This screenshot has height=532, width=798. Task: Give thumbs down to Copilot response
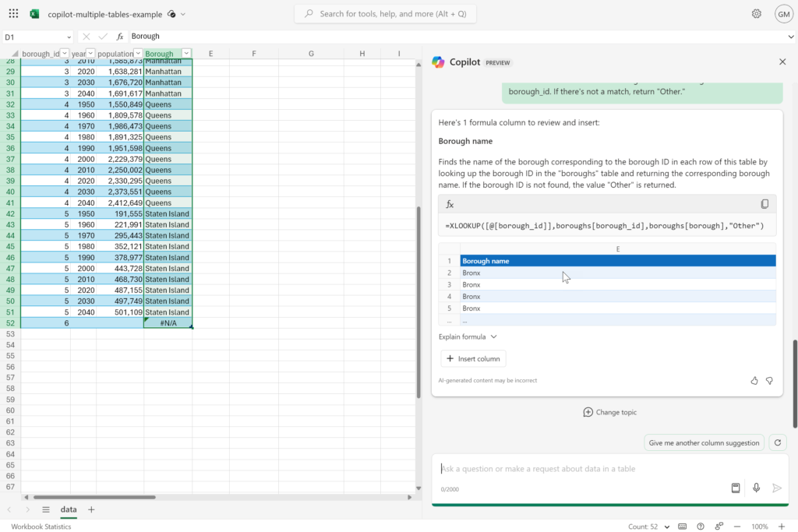(x=769, y=381)
